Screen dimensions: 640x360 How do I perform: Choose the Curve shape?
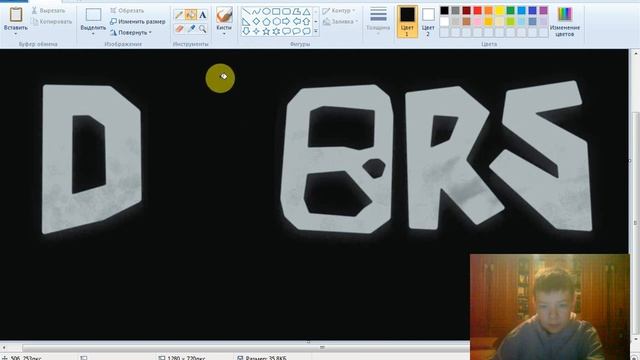point(256,11)
